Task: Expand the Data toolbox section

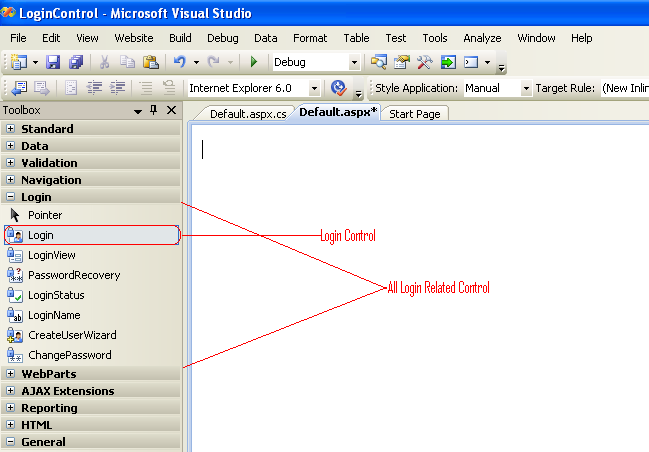Action: [x=11, y=146]
